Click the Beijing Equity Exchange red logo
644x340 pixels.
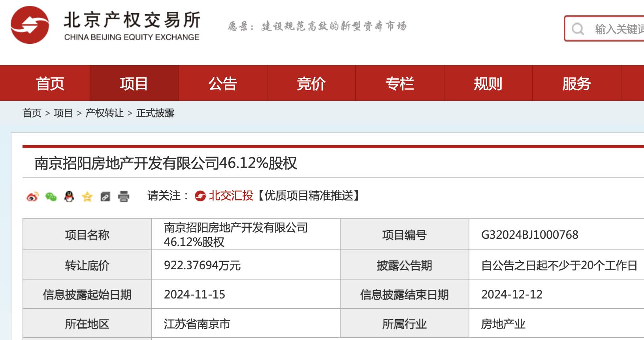[30, 25]
